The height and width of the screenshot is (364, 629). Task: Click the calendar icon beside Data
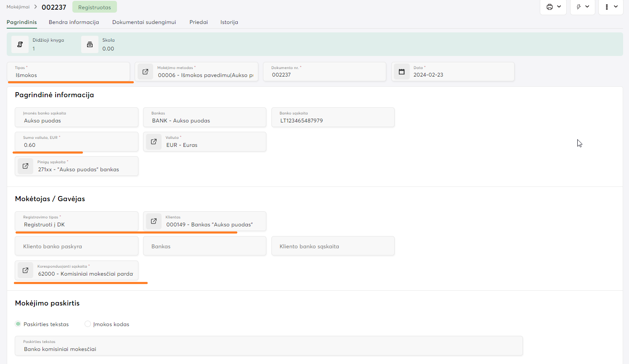pos(402,72)
